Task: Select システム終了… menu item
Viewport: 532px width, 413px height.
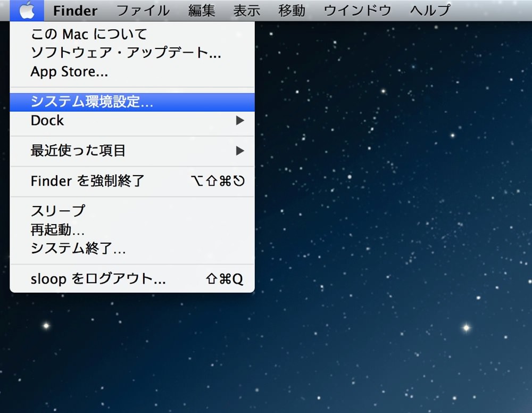Action: (132, 249)
